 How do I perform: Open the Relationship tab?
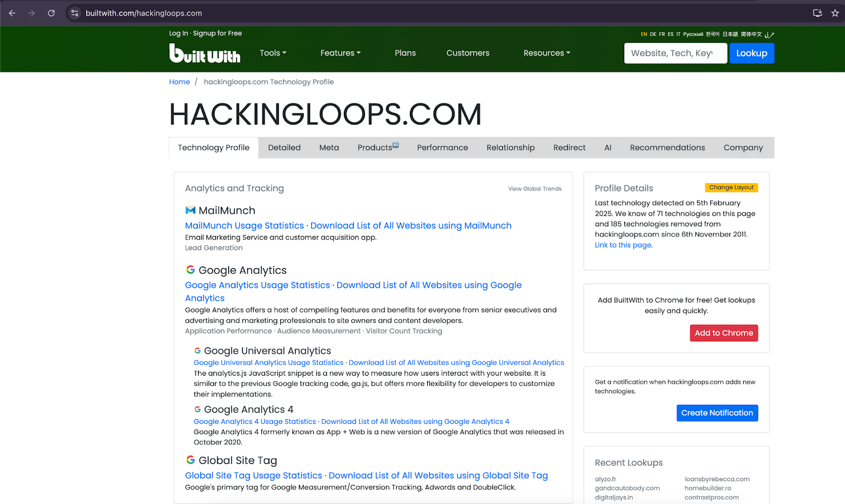pos(511,148)
